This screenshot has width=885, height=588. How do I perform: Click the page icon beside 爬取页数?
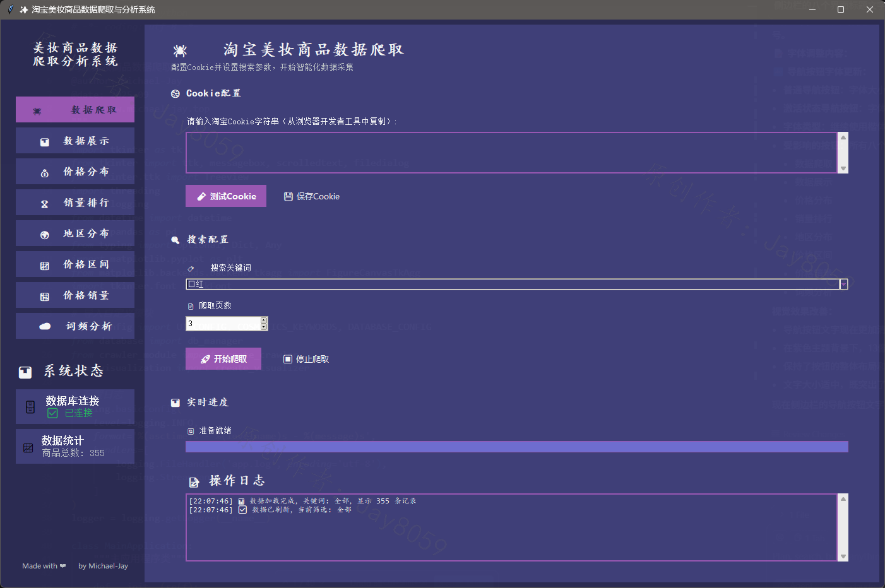[x=191, y=306]
